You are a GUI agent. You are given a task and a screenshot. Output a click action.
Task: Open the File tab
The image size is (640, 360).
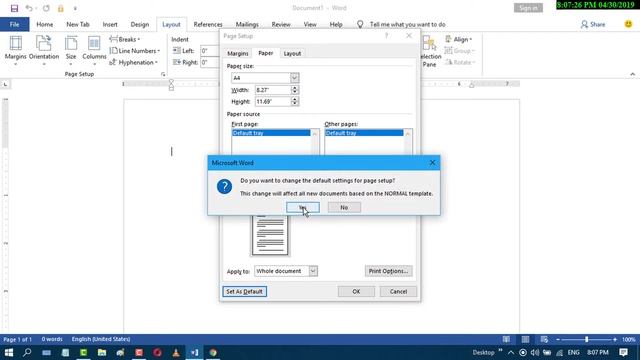click(x=14, y=24)
